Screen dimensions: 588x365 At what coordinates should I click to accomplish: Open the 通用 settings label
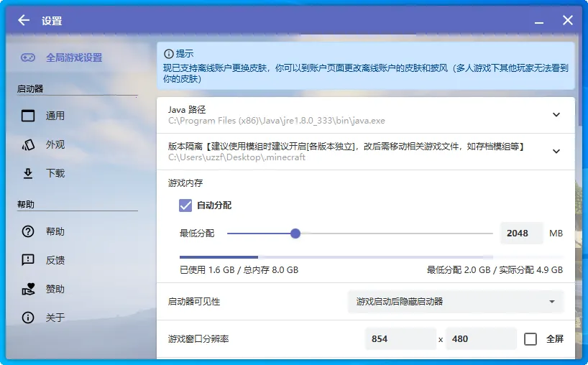point(55,116)
